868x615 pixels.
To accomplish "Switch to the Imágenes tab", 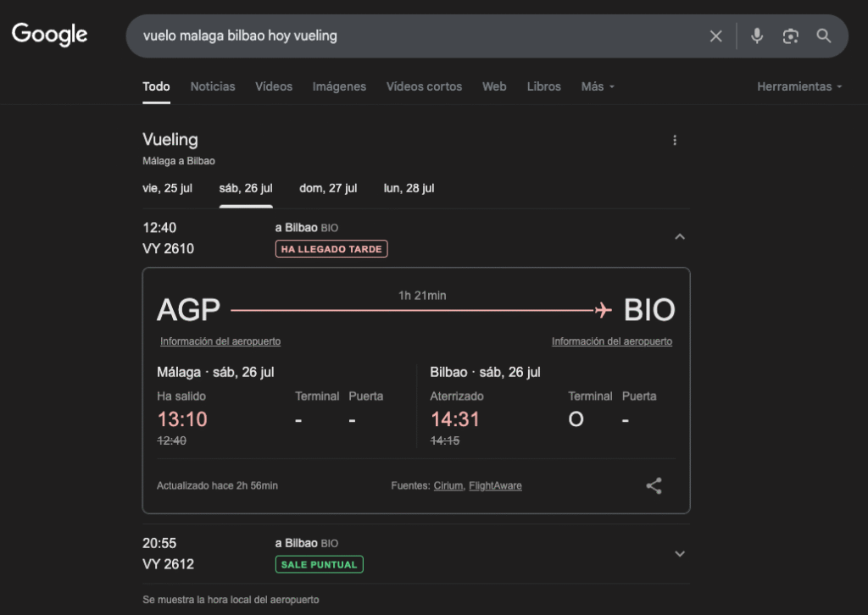I will pyautogui.click(x=339, y=87).
